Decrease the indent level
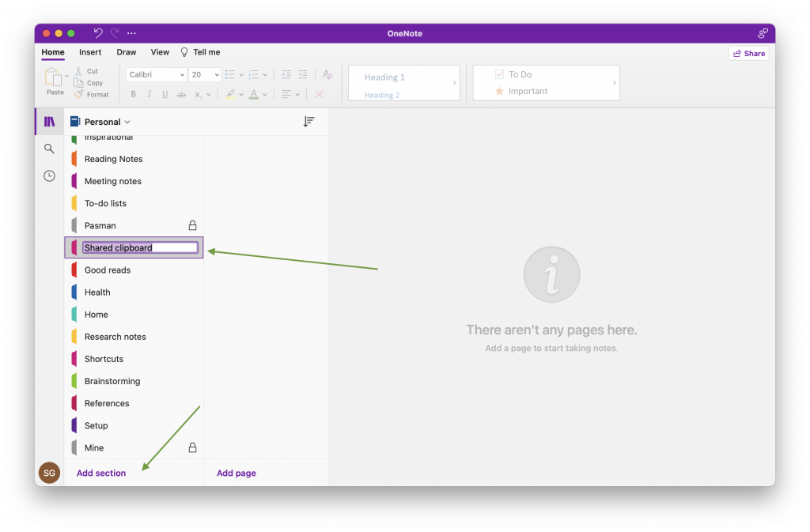This screenshot has width=810, height=532. tap(286, 75)
